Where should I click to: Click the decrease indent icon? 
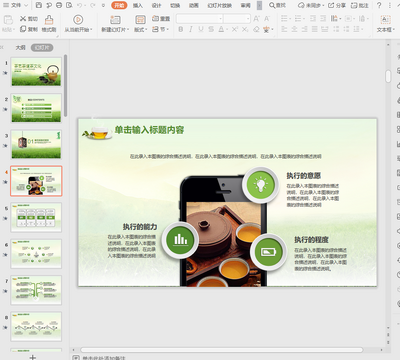point(313,19)
